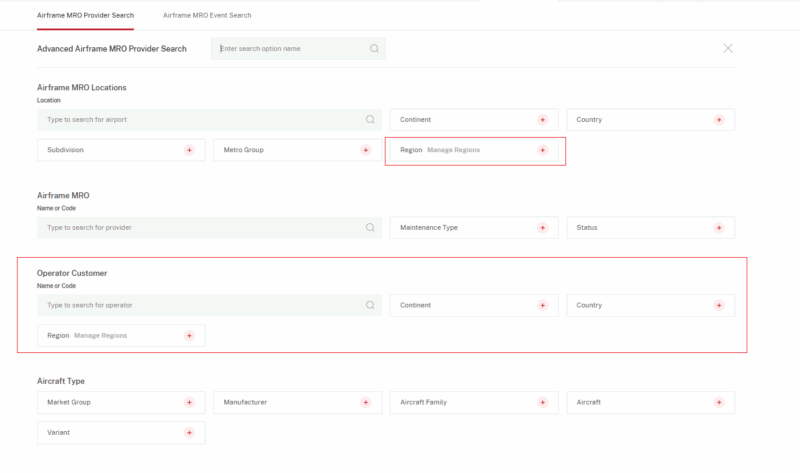The height and width of the screenshot is (473, 800).
Task: Click search magnifier in airport search field
Action: [x=370, y=120]
